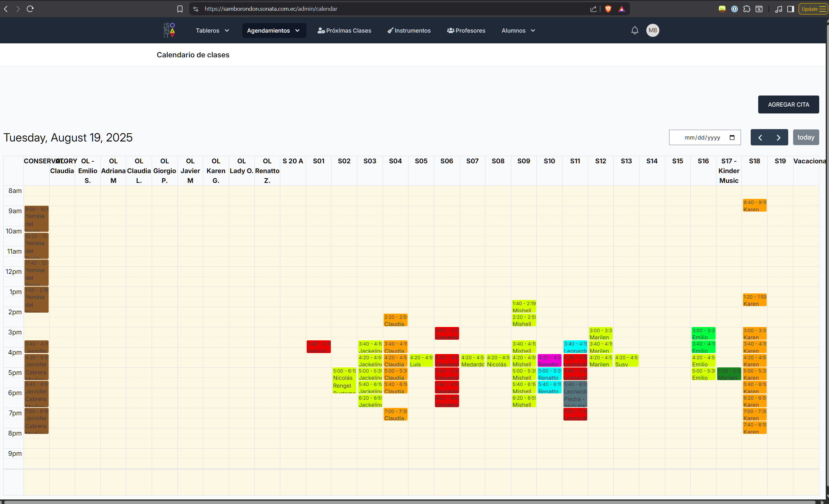Click the Brave shields lion icon
This screenshot has width=829, height=504.
[x=608, y=9]
